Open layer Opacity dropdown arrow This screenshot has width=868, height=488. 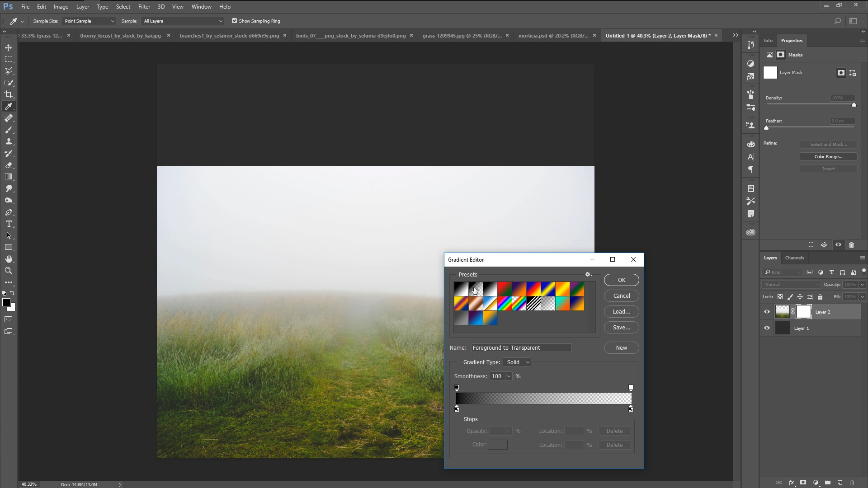[x=862, y=285]
